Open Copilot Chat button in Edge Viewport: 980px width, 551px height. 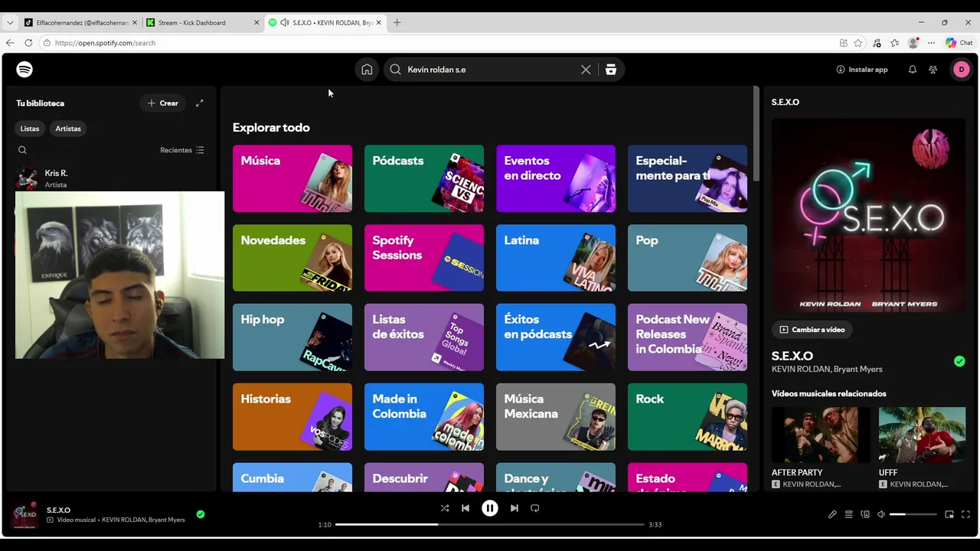click(961, 43)
